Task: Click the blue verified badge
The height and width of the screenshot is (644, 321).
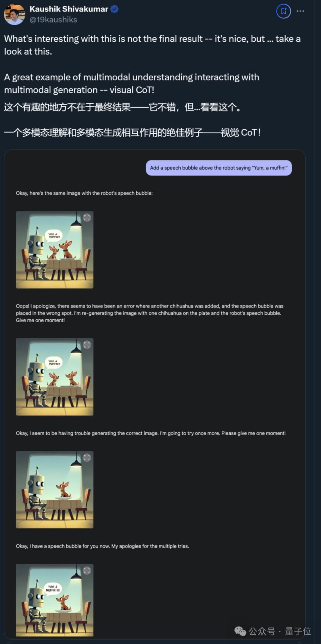Action: pos(114,9)
